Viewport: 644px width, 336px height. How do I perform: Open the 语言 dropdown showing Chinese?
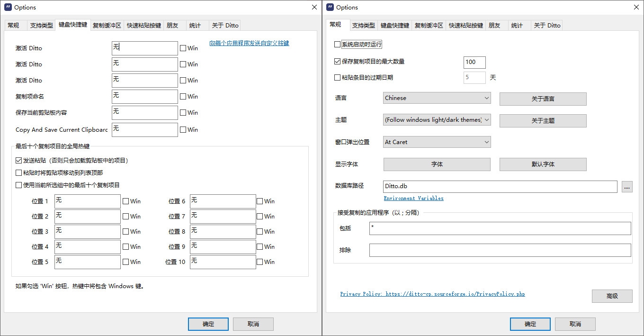point(437,98)
